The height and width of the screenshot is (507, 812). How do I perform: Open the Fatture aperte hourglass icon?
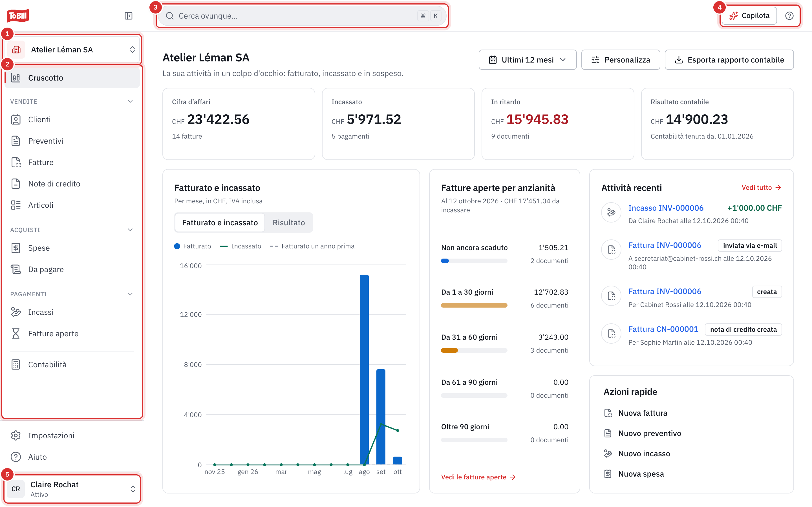tap(16, 334)
